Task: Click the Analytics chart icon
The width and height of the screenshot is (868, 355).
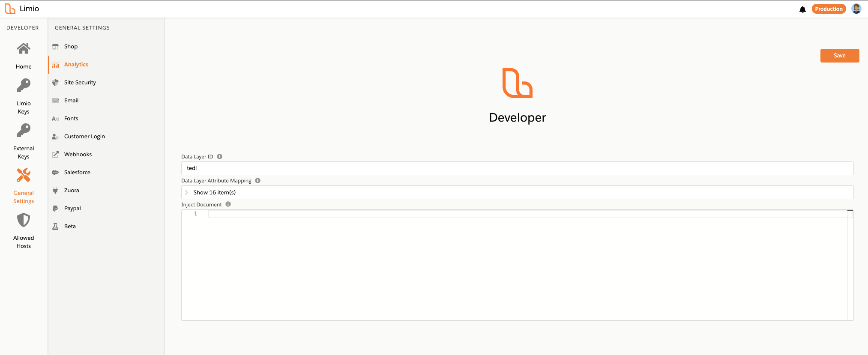Action: [55, 65]
